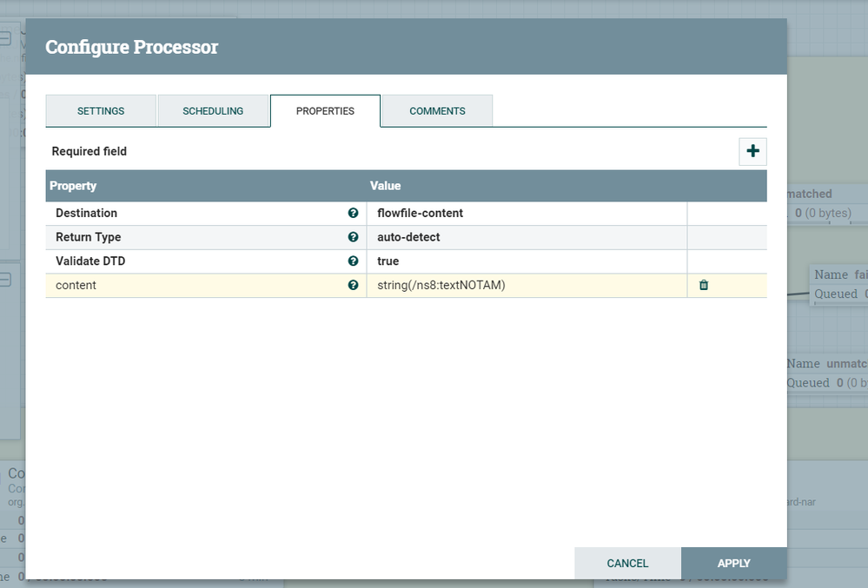Edit the flowfile-content value

[527, 213]
